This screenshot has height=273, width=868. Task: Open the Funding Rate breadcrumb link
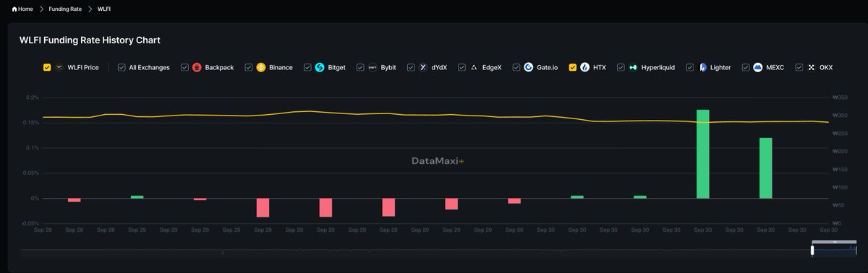point(65,9)
